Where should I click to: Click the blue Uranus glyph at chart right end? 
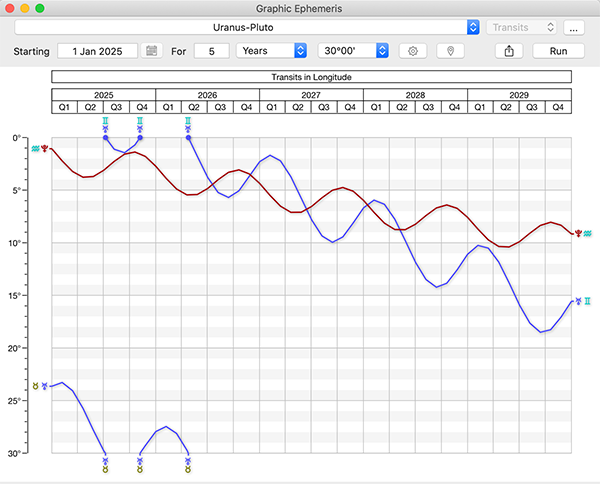pyautogui.click(x=579, y=301)
